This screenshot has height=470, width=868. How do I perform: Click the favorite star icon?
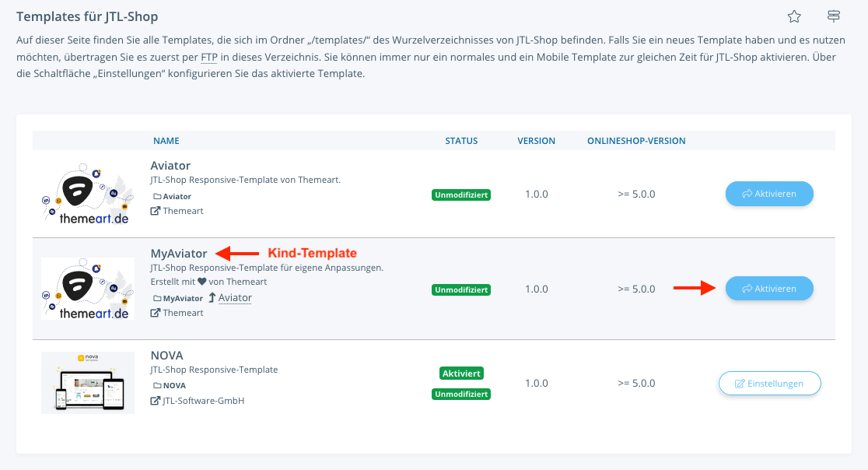pos(794,16)
